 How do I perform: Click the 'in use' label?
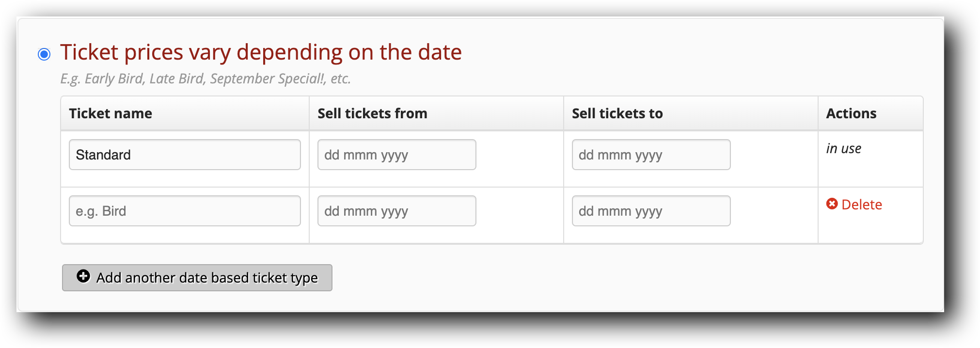pyautogui.click(x=844, y=148)
